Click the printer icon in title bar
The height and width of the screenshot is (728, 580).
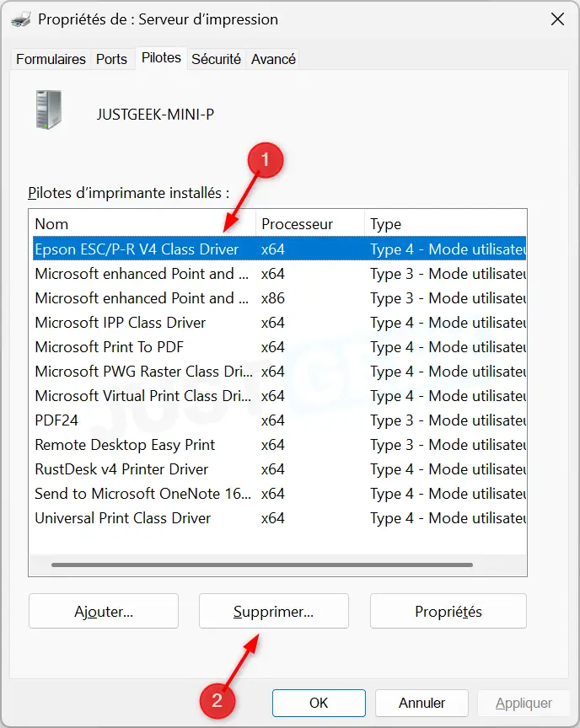pyautogui.click(x=21, y=19)
